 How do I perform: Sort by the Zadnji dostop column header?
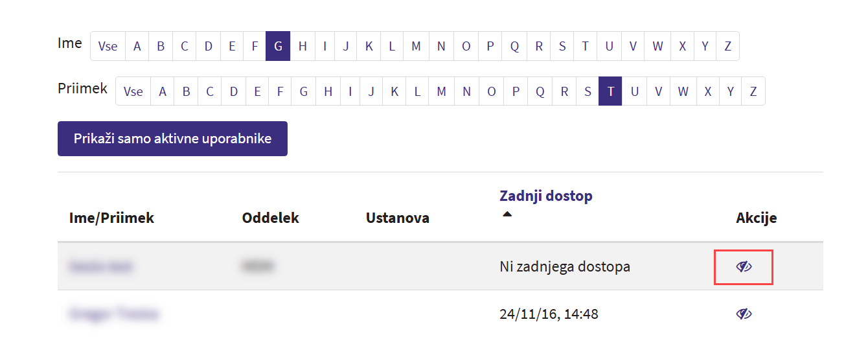point(546,196)
